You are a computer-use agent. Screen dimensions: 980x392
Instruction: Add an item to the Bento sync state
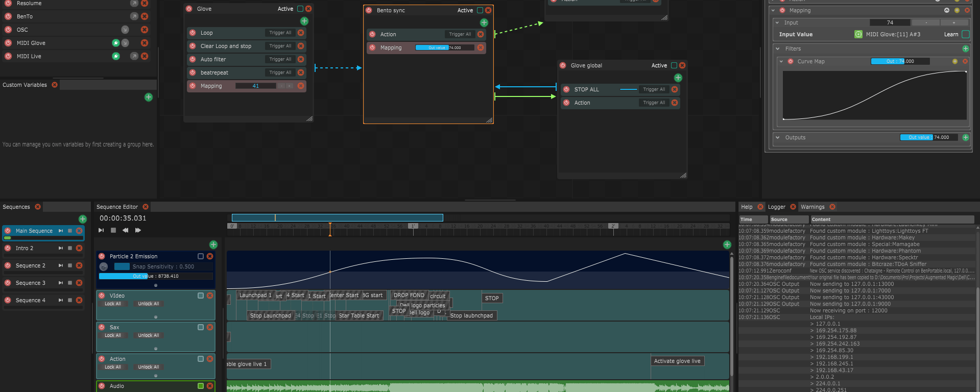(484, 22)
